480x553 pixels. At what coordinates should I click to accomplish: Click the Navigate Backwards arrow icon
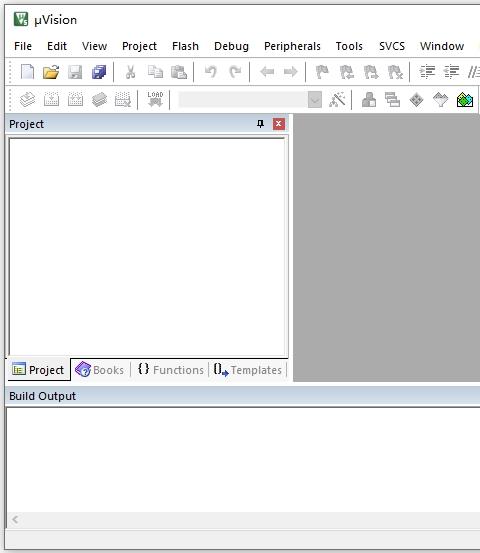tap(267, 72)
